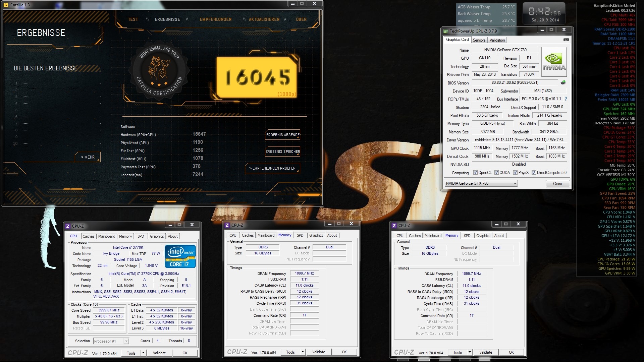
Task: Open Graphics tab in middle CPU-Z window
Action: click(316, 235)
